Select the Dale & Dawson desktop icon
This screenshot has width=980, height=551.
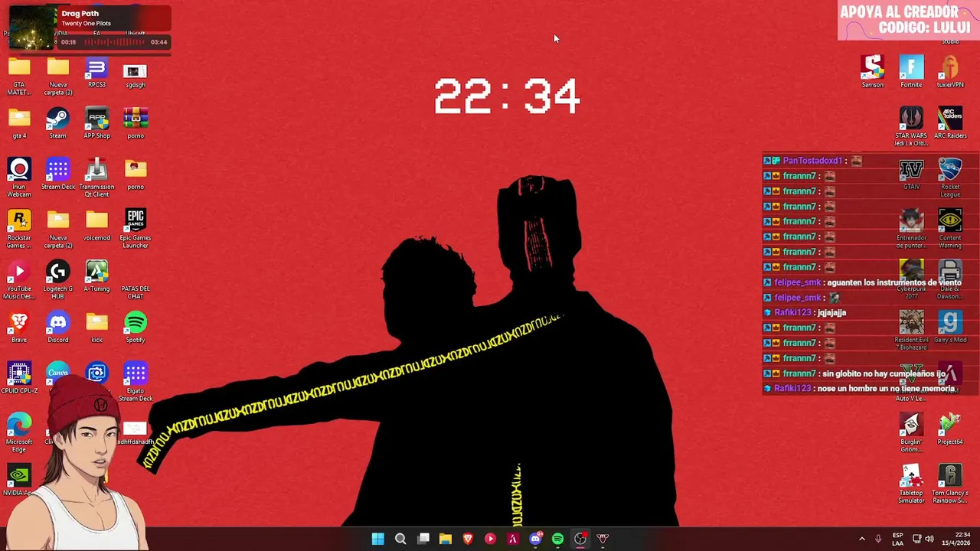[x=950, y=279]
